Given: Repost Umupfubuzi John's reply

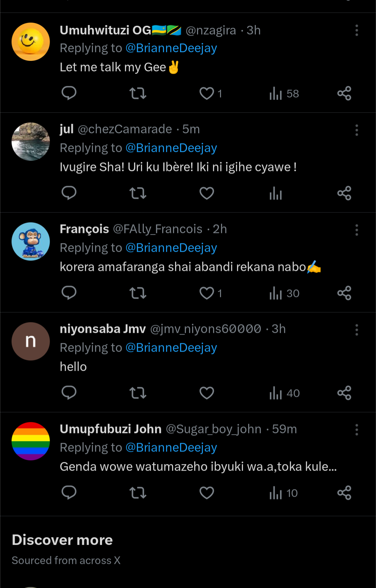Looking at the screenshot, I should [x=138, y=493].
